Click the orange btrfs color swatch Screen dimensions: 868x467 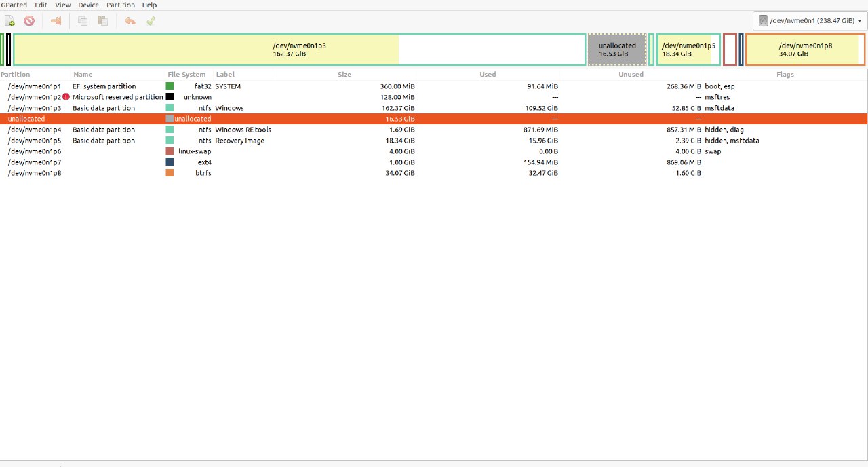170,173
